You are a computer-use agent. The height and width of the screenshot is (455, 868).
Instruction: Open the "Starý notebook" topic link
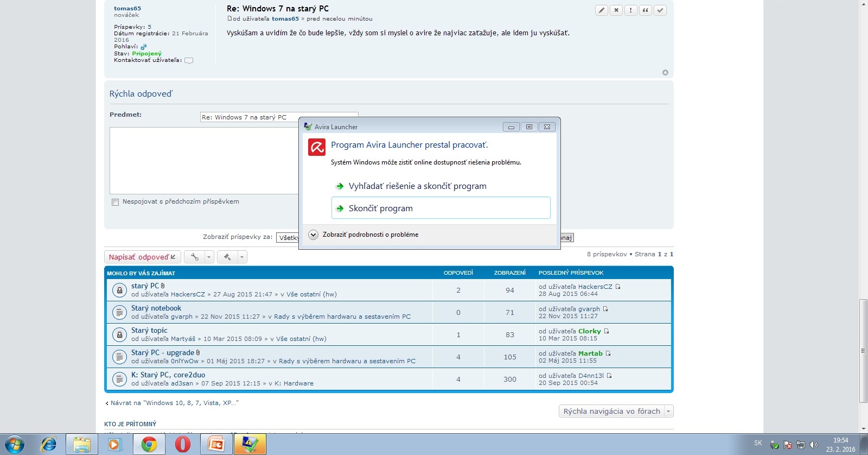156,308
